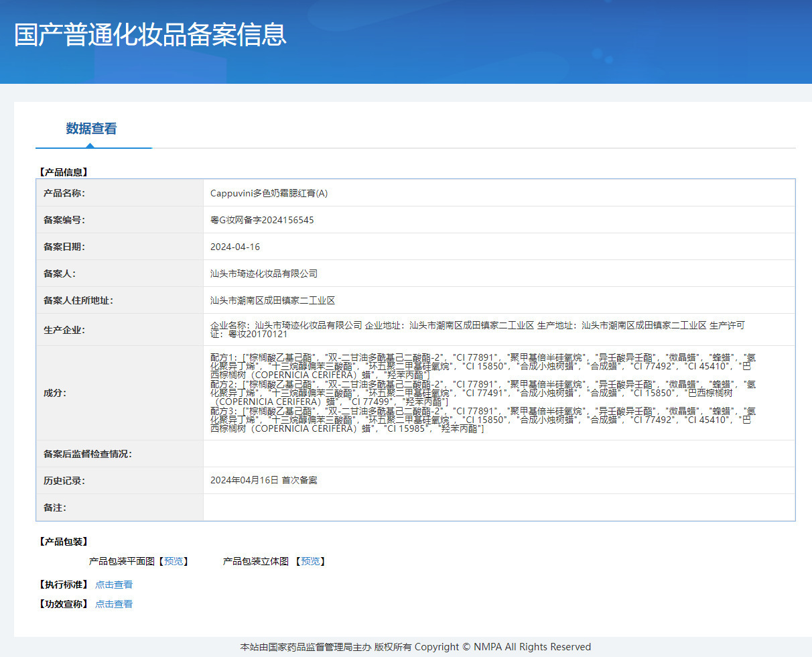812x657 pixels.
Task: Click the filing date 2024-04-16
Action: click(x=235, y=247)
